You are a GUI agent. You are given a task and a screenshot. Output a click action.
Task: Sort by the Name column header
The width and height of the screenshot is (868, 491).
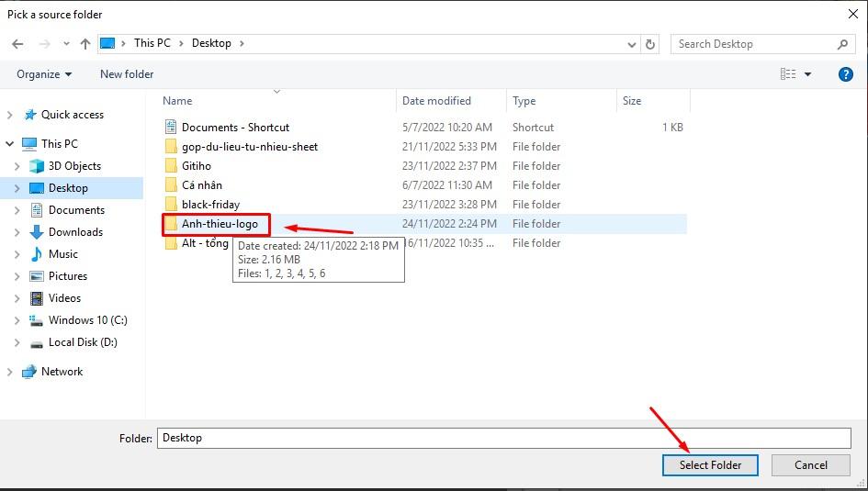pos(177,101)
